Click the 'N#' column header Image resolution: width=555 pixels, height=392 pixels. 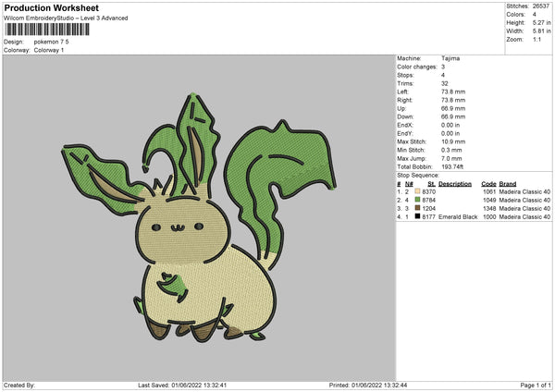tap(409, 184)
